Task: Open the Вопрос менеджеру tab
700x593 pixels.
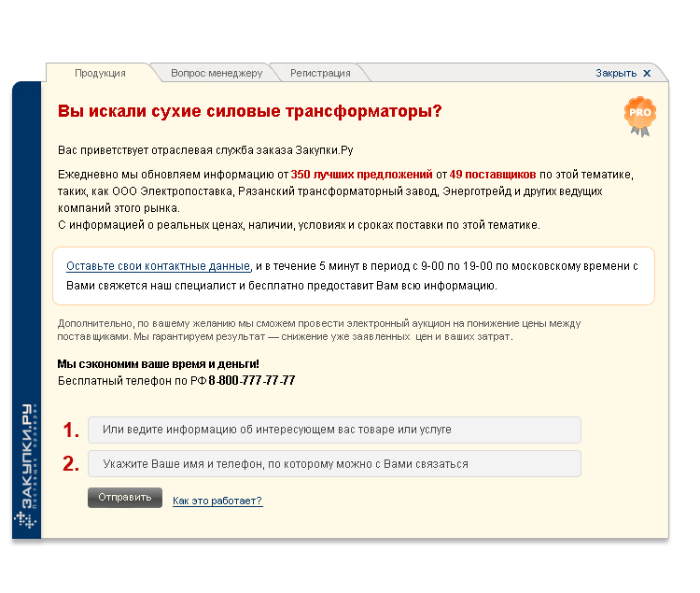Action: 217,73
